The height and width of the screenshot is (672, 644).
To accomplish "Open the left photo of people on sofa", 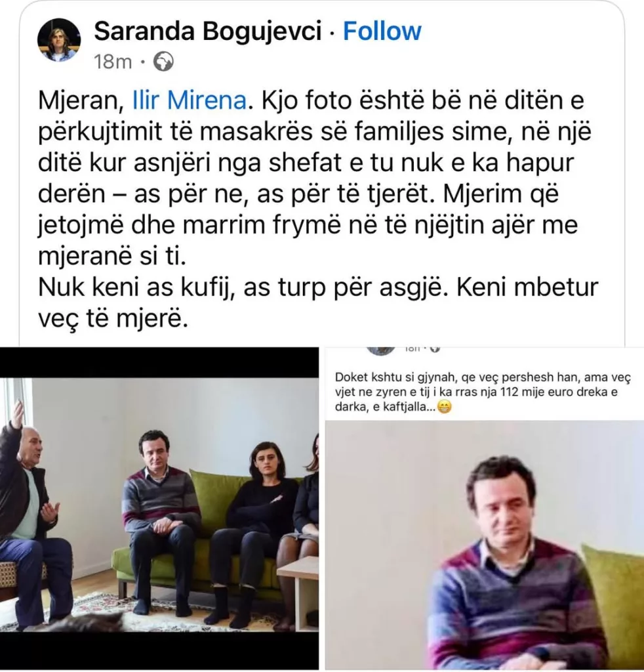I will (x=159, y=509).
